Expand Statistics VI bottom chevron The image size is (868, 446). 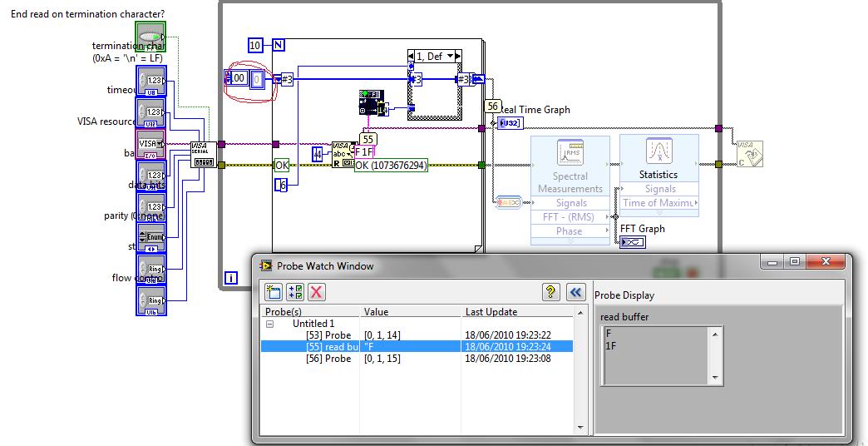[x=658, y=212]
